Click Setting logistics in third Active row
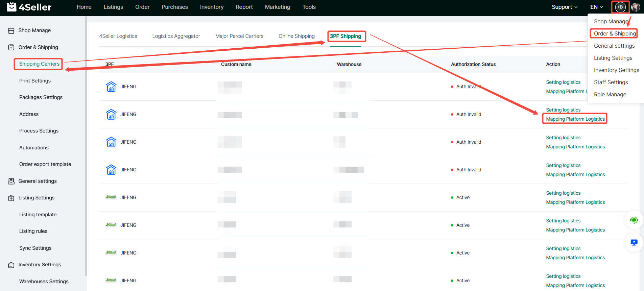Screen dimensions: 644x291 point(563,248)
